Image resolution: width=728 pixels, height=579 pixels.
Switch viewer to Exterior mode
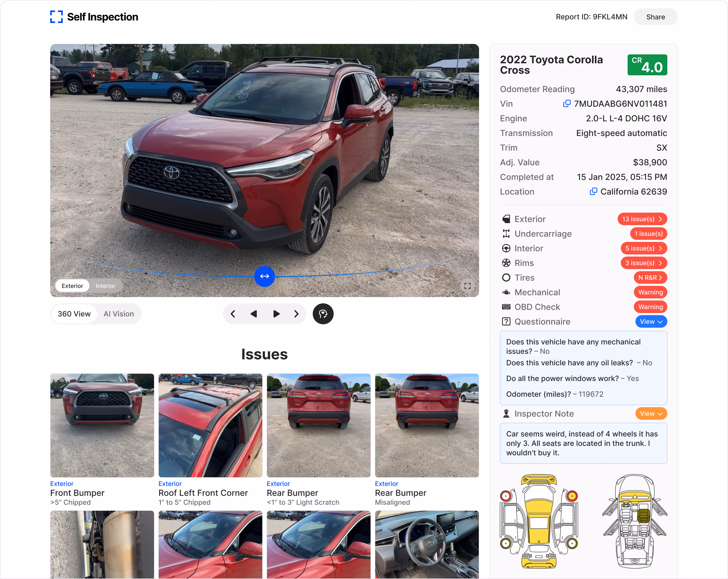click(72, 286)
